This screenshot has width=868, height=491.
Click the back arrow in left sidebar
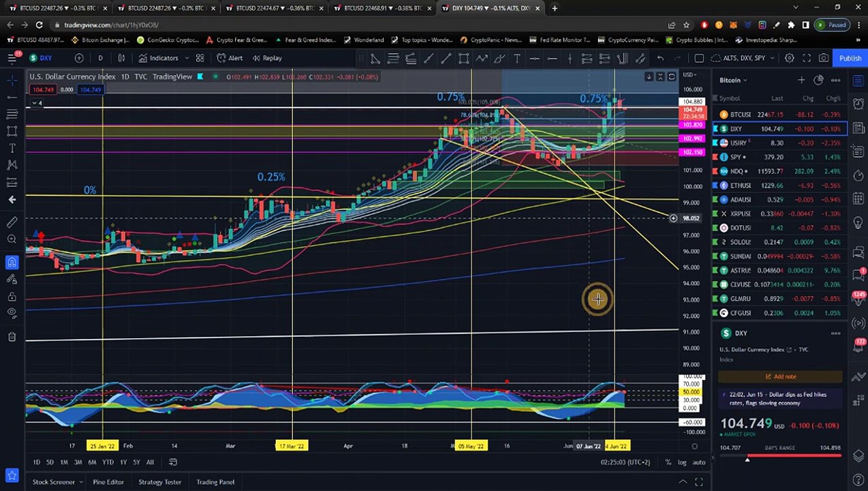click(12, 199)
